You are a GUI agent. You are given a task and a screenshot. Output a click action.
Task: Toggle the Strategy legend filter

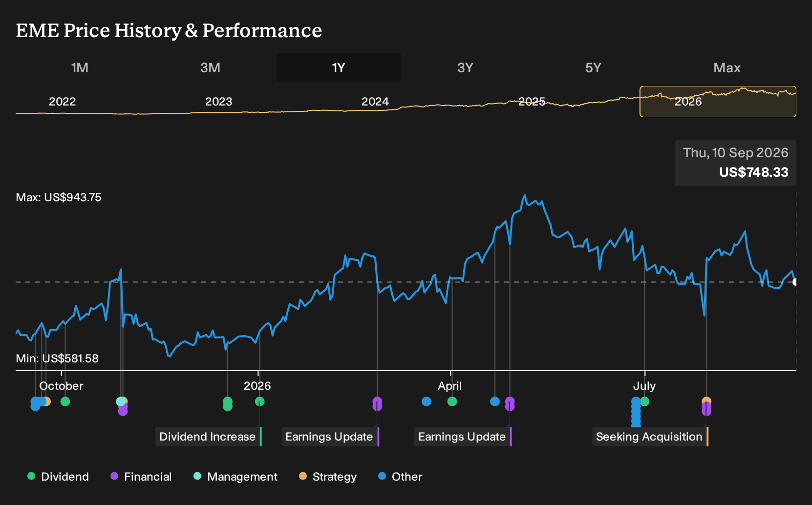point(328,477)
